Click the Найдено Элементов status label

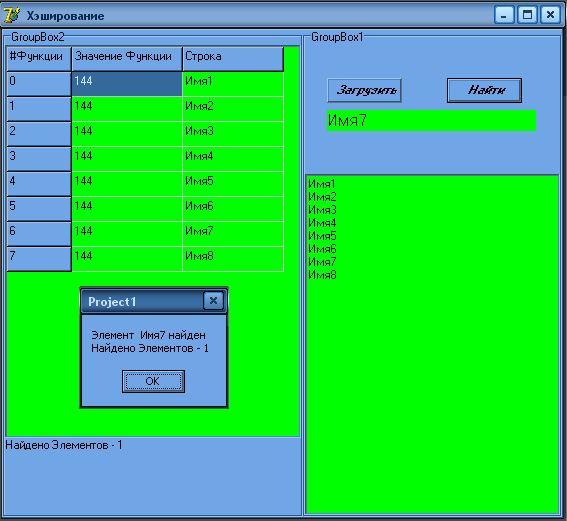(64, 445)
